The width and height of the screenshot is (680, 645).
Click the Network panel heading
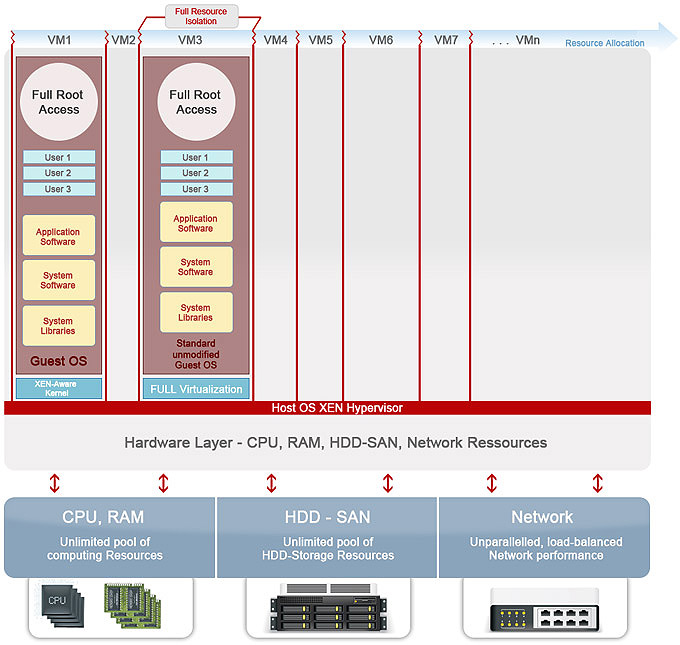coord(542,517)
